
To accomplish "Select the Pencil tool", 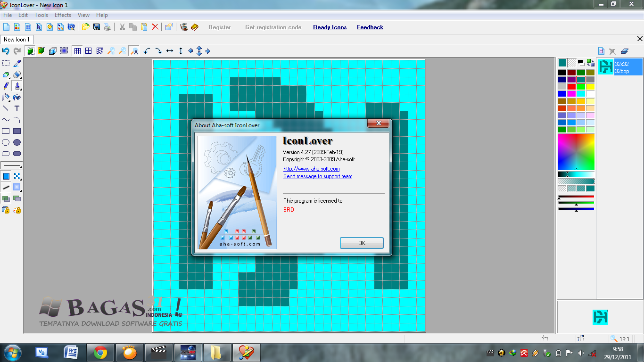I will tap(6, 86).
